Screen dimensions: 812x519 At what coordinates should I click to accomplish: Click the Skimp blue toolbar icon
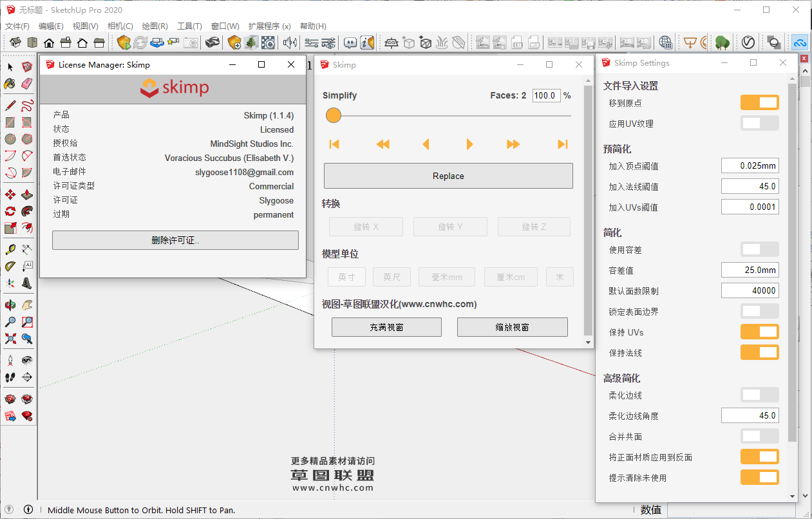click(800, 43)
